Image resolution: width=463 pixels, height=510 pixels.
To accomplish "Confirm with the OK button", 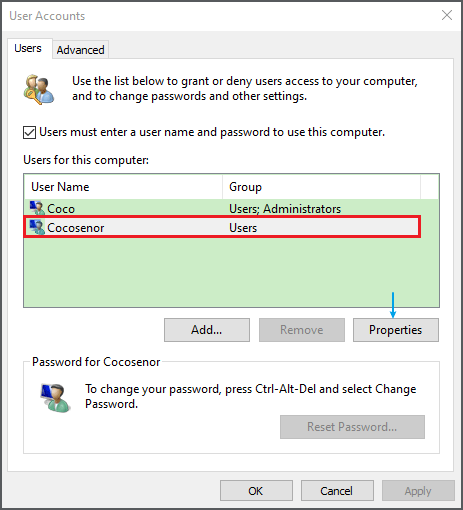I will [256, 491].
